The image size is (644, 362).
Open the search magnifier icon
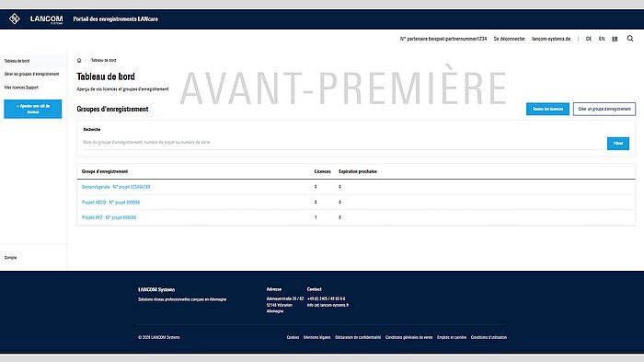click(x=630, y=39)
